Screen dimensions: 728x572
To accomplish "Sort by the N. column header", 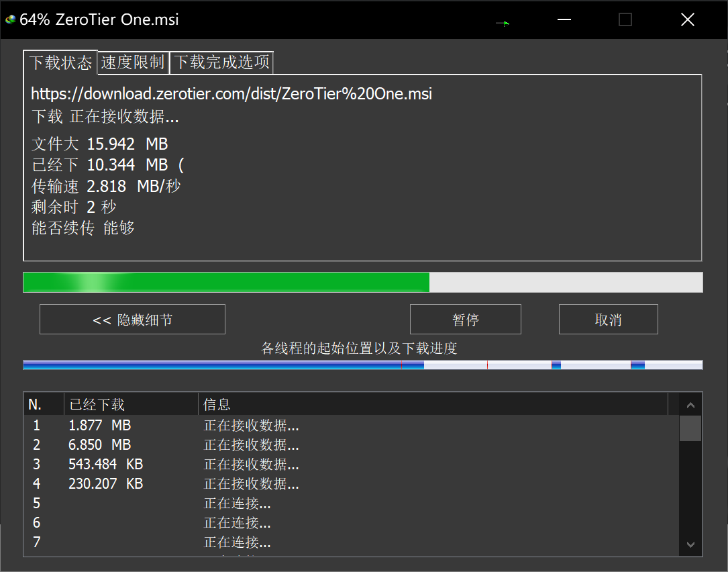I will [x=44, y=404].
